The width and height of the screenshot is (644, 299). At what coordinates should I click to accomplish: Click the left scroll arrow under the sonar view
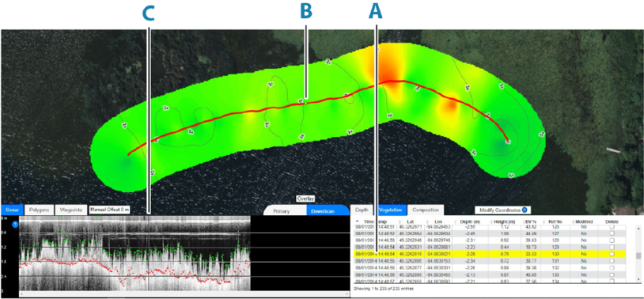pyautogui.click(x=21, y=294)
